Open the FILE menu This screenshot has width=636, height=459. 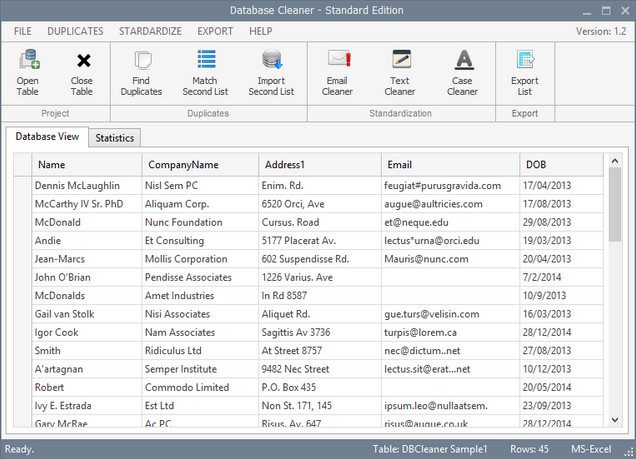tap(22, 31)
